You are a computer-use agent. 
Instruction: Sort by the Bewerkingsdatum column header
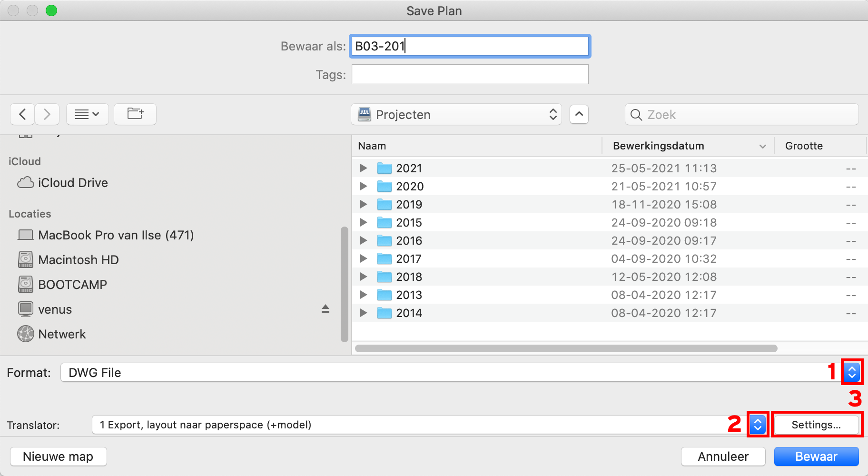pos(688,146)
